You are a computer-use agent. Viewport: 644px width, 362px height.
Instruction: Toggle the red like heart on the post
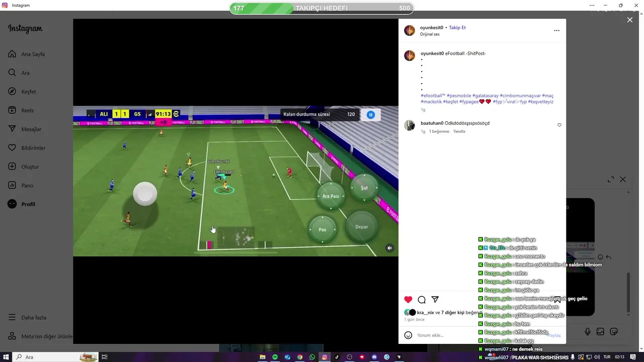click(x=408, y=300)
